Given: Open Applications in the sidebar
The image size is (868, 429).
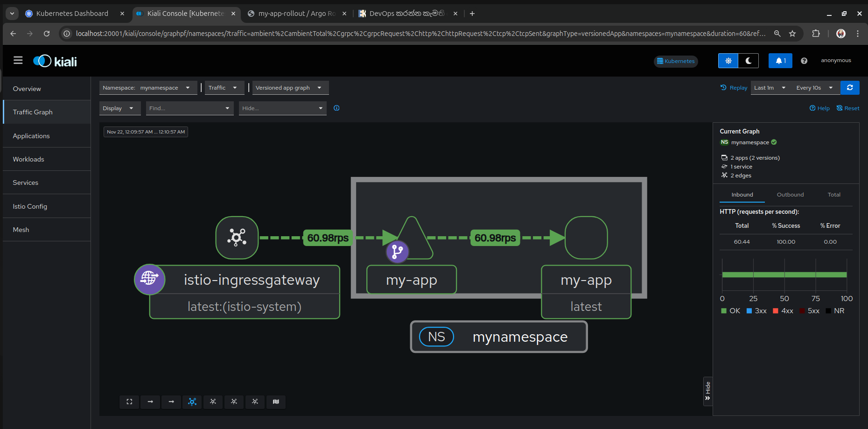Looking at the screenshot, I should 47,136.
